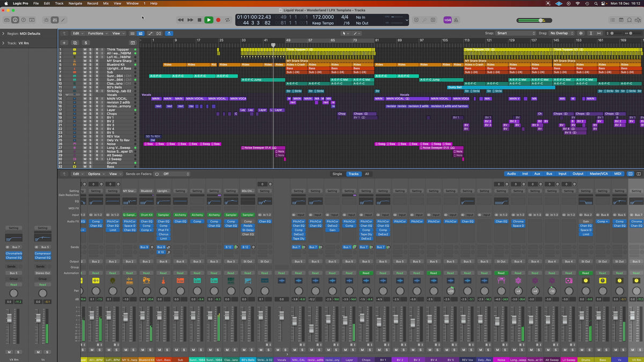Click the add track plus button
Image resolution: width=644 pixels, height=362 pixels.
pyautogui.click(x=64, y=42)
